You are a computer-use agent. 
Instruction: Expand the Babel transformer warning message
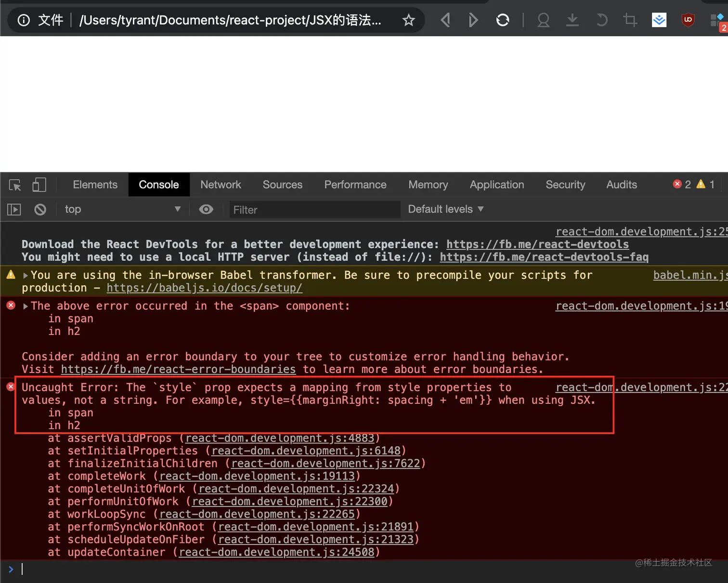tap(26, 276)
